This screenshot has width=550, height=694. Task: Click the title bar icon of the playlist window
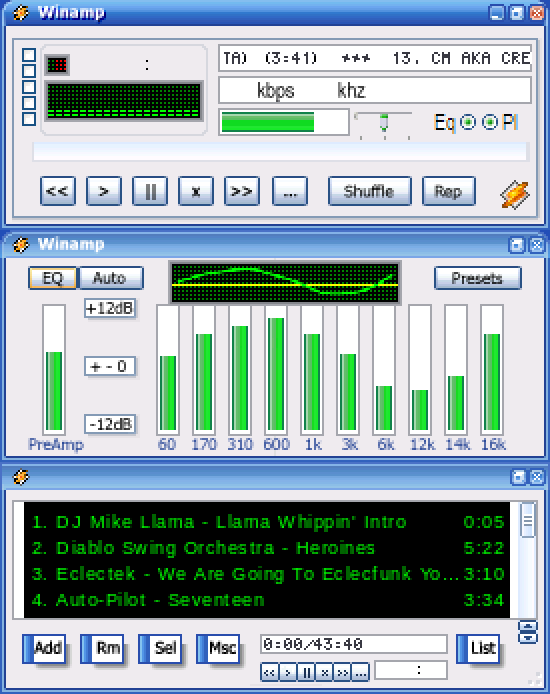pos(20,477)
